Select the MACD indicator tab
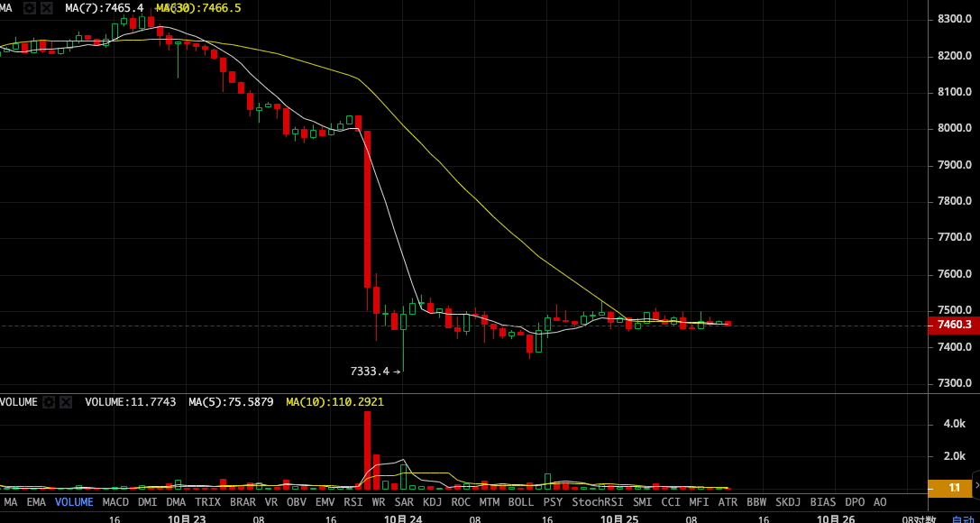The height and width of the screenshot is (523, 980). click(115, 502)
